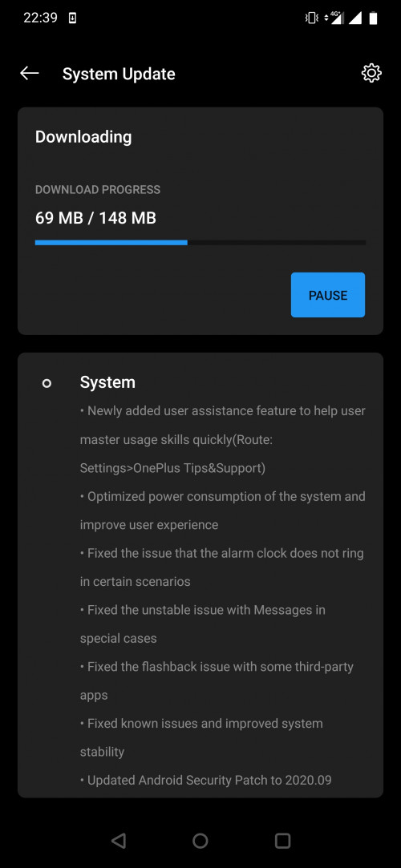
Task: Pause the system update download
Action: [328, 295]
